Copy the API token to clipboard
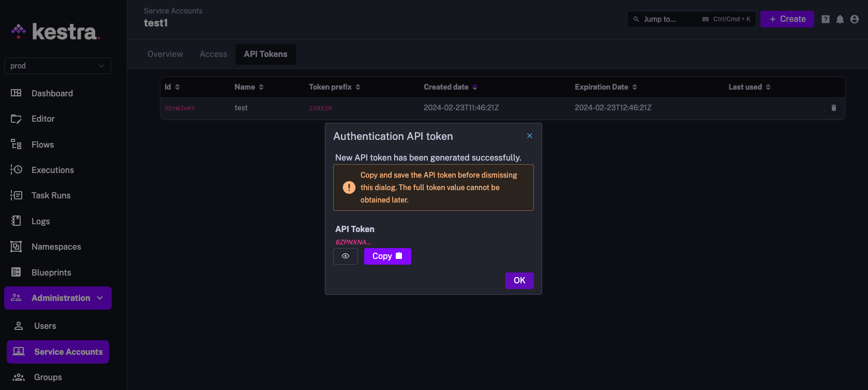Screen dimensions: 868x390 point(387,256)
